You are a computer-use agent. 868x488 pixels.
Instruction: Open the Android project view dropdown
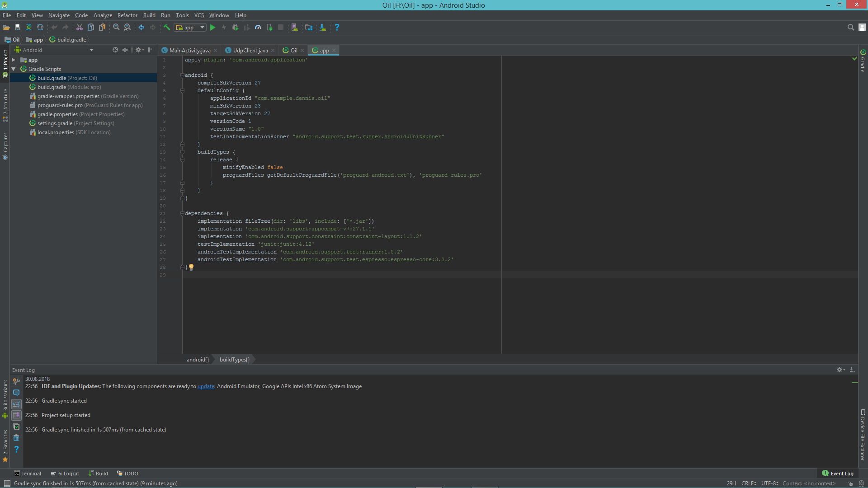[x=58, y=50]
